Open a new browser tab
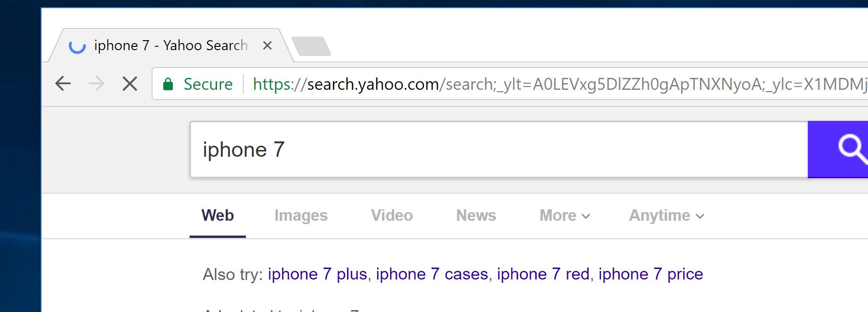 311,46
